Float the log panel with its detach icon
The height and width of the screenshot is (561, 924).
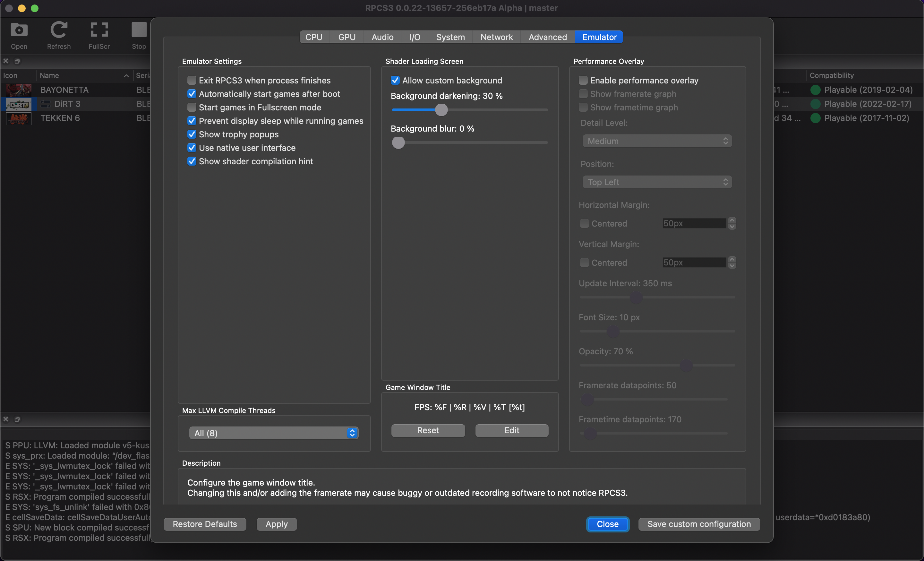point(17,419)
